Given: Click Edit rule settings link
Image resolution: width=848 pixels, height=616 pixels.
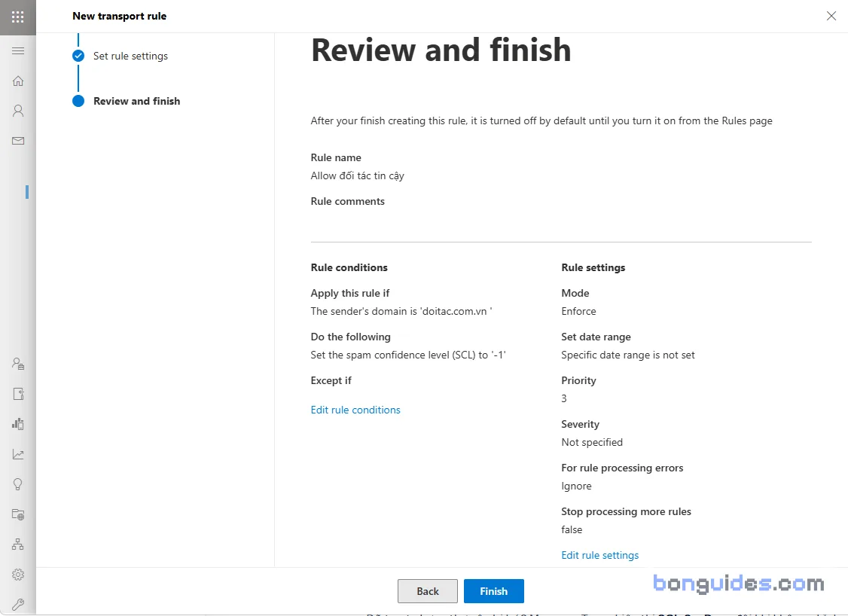Looking at the screenshot, I should click(x=599, y=556).
